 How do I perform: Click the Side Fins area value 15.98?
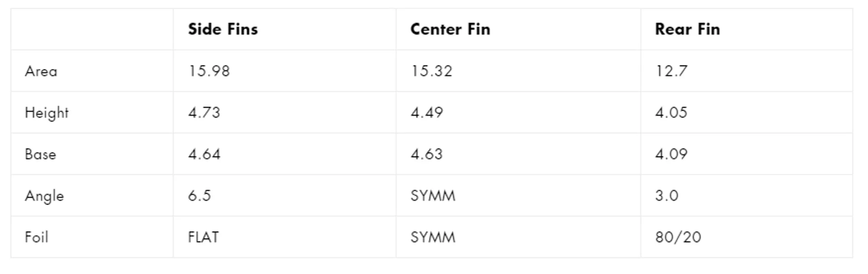(x=209, y=71)
